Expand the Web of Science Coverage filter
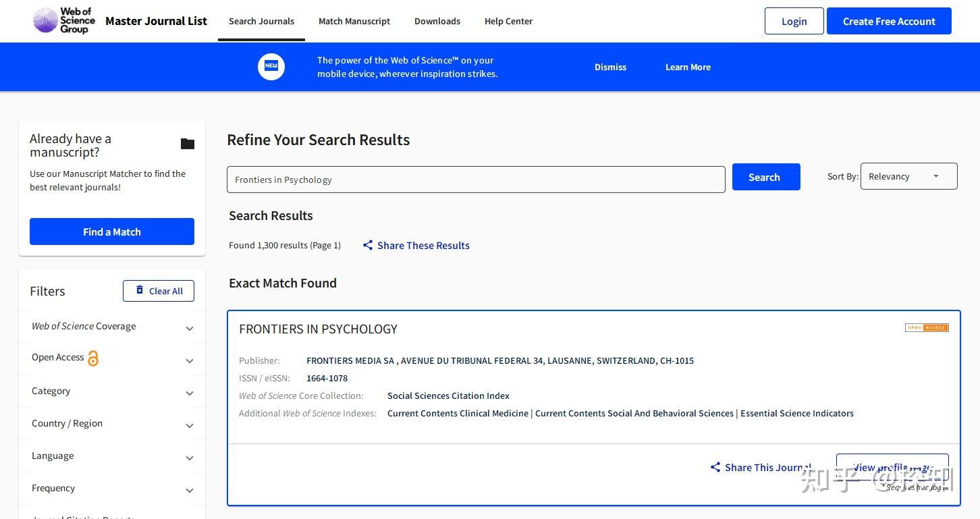The height and width of the screenshot is (519, 980). [190, 327]
